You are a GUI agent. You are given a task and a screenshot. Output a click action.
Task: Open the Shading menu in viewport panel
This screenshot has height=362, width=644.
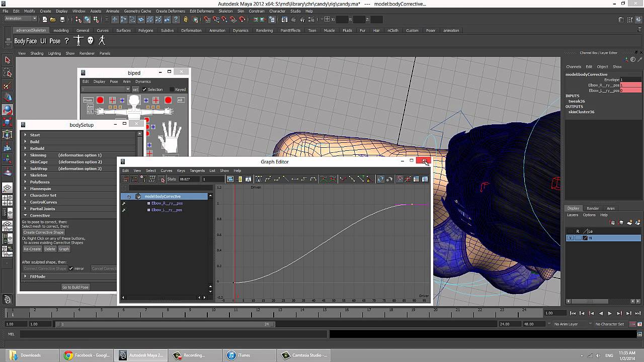pyautogui.click(x=37, y=53)
